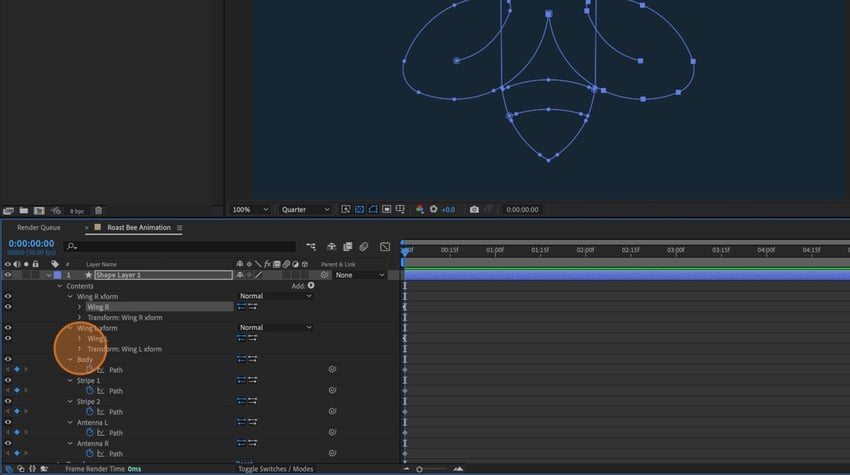The image size is (850, 475).
Task: Hide the Antenna L path
Action: click(x=8, y=422)
